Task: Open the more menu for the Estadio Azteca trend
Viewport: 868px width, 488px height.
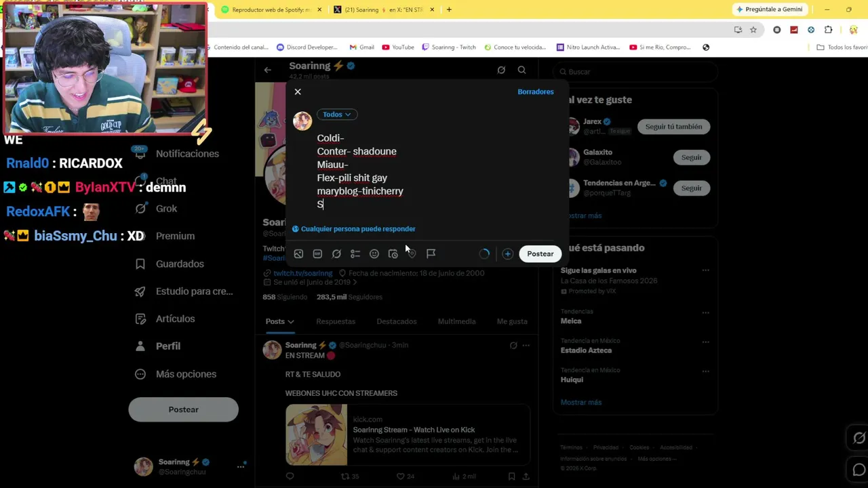Action: point(705,342)
